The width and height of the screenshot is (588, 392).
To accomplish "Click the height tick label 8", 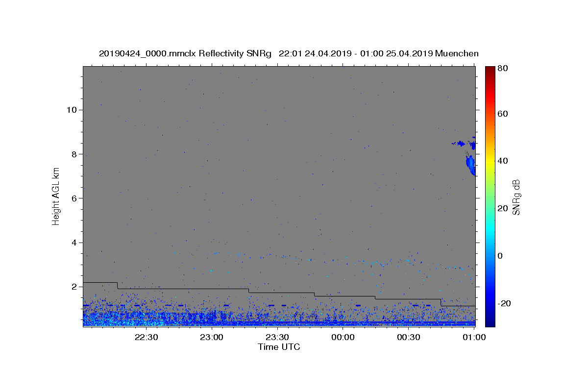I will (x=73, y=154).
